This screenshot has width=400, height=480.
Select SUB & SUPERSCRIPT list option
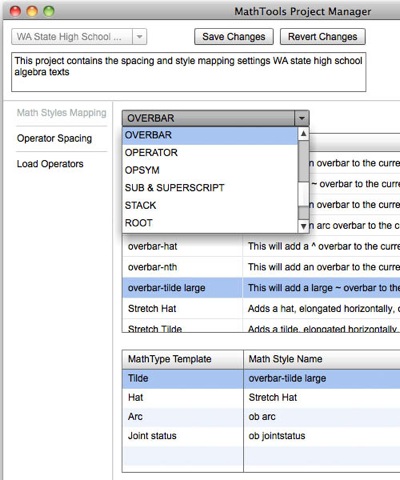(210, 188)
